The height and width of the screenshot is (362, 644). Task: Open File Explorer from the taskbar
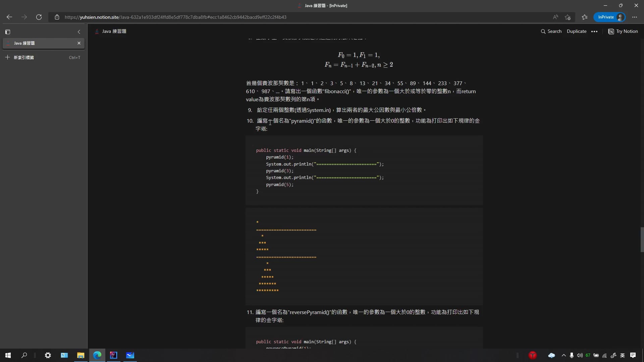(x=80, y=355)
